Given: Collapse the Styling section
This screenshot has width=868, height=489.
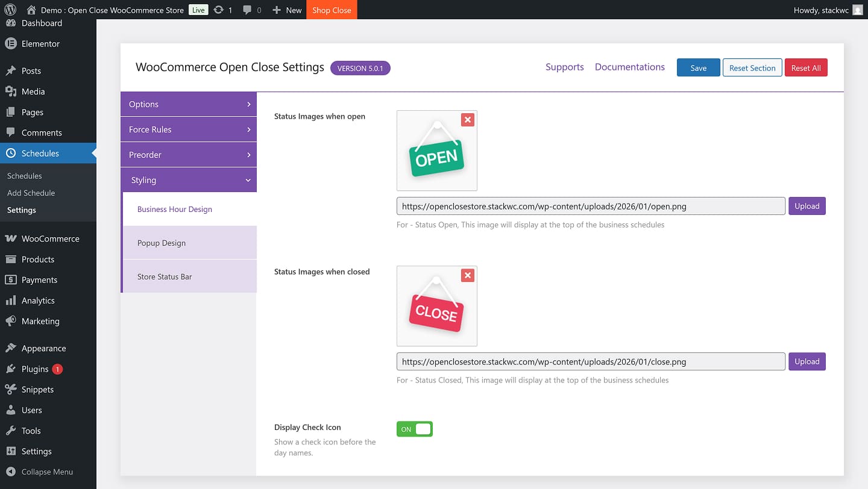Looking at the screenshot, I should click(x=189, y=180).
